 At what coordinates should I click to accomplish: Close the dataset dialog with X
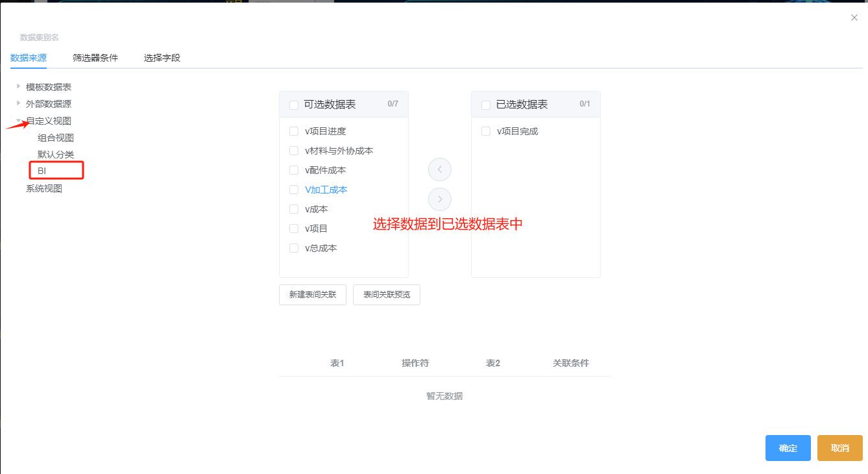point(854,18)
